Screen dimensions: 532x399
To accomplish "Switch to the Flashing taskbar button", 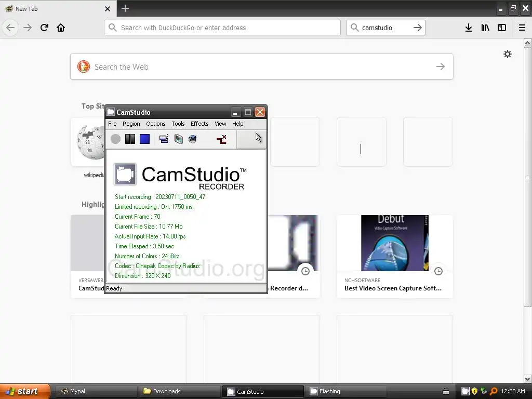I will coord(346,391).
